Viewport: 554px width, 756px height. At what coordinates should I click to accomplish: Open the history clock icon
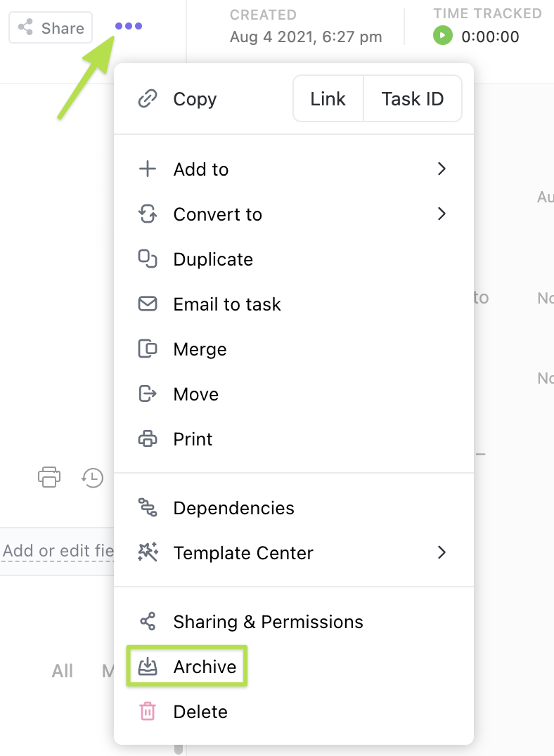(x=92, y=478)
